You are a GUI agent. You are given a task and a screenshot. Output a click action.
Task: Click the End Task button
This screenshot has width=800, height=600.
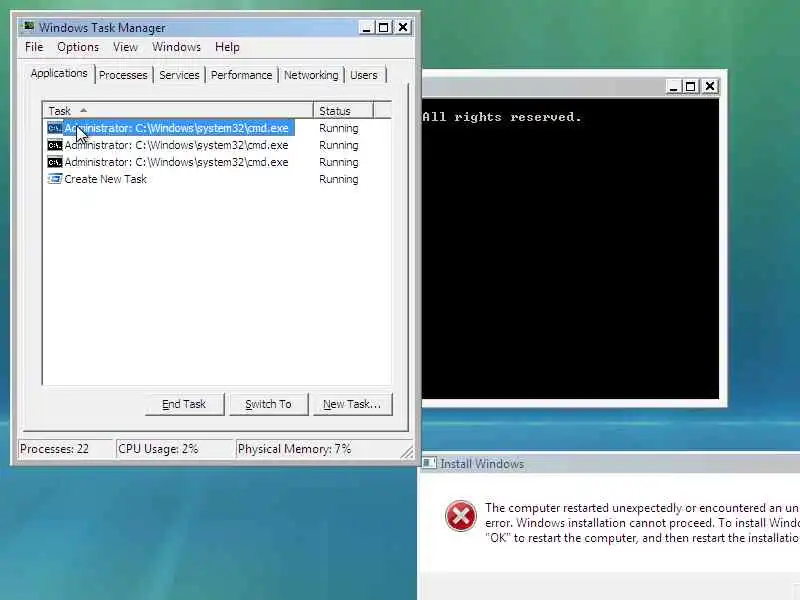click(184, 404)
